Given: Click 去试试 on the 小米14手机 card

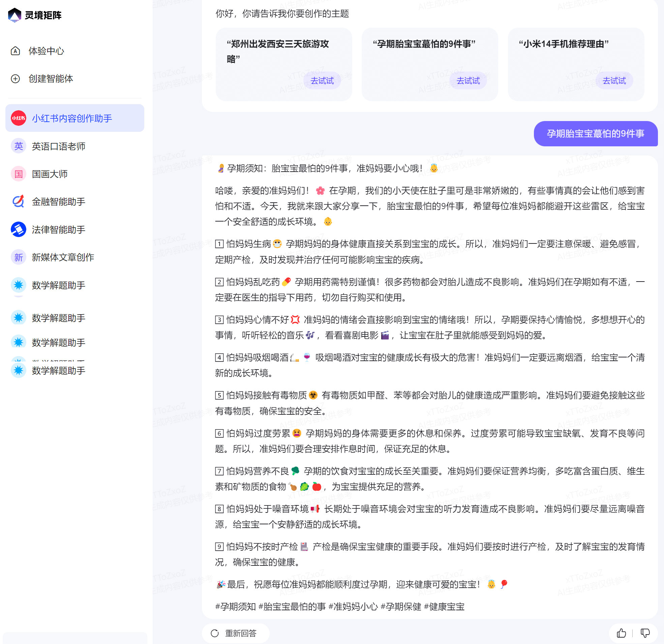Looking at the screenshot, I should pyautogui.click(x=614, y=80).
